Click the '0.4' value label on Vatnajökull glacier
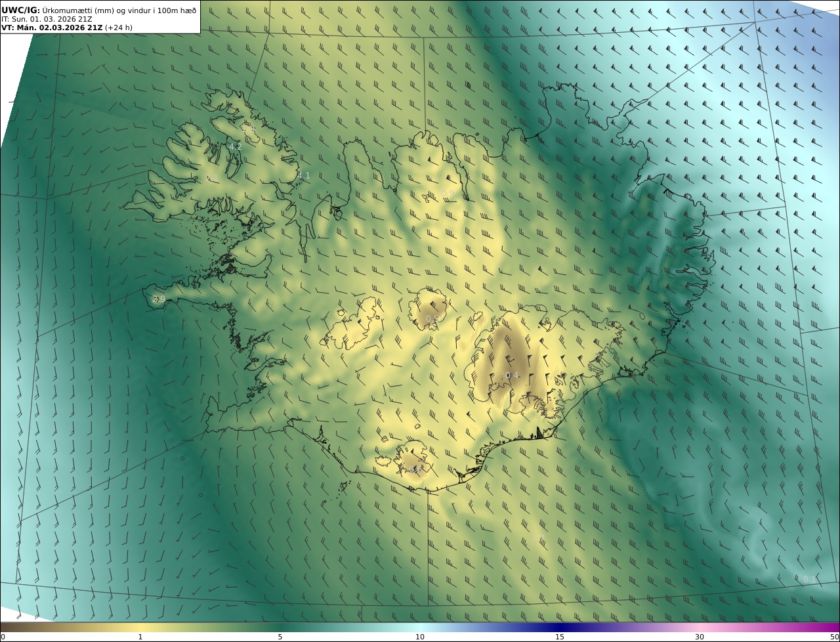Viewport: 840px width, 642px height. [x=512, y=375]
